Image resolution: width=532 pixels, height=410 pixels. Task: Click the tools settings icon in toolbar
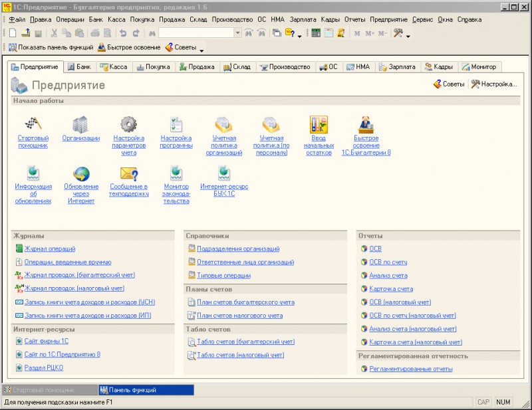pos(398,33)
